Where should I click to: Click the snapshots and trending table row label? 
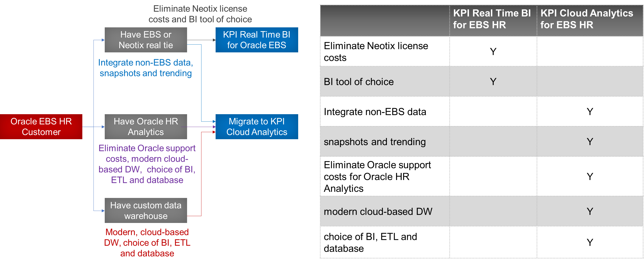coord(375,142)
